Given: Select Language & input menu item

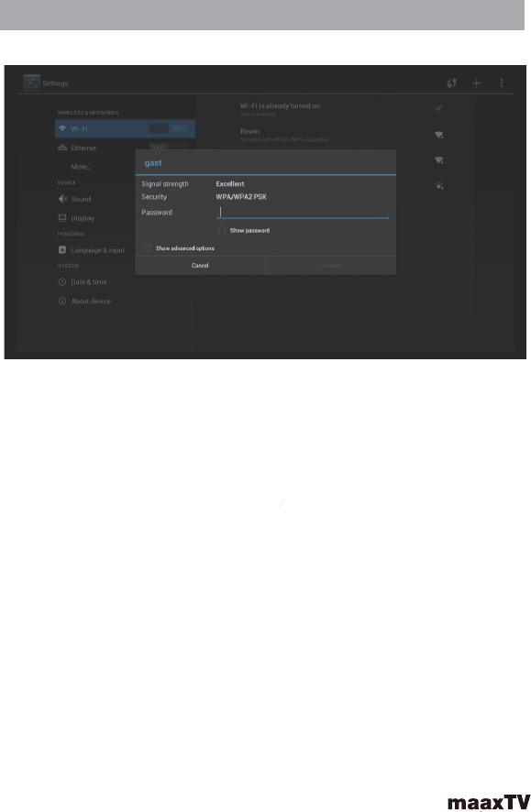Looking at the screenshot, I should coord(125,250).
